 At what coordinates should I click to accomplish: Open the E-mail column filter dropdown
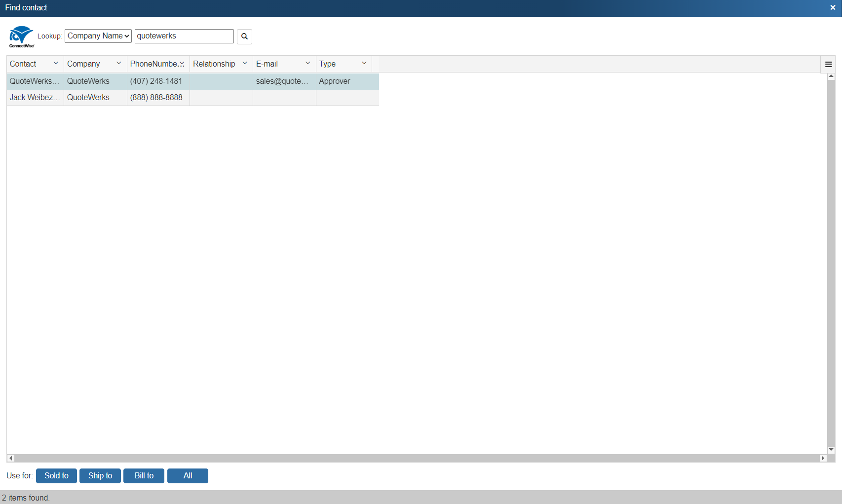(308, 64)
